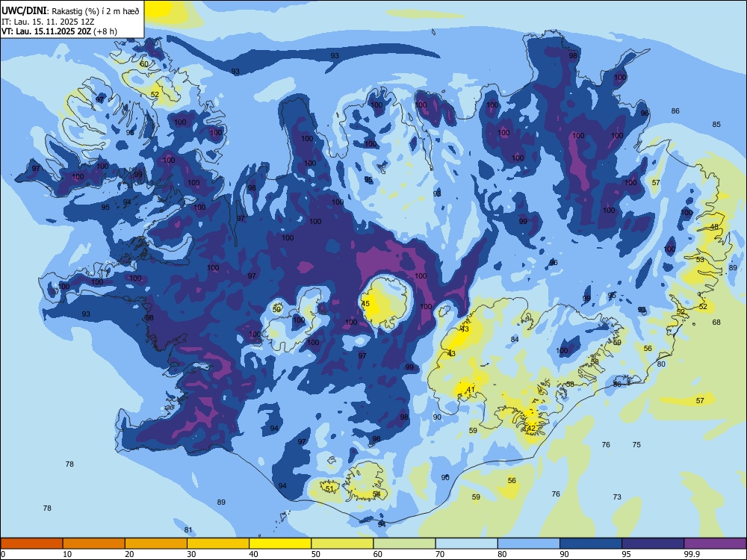Click the 30–40 golden legend segment
Viewport: 747px width, 560px height.
coord(218,544)
